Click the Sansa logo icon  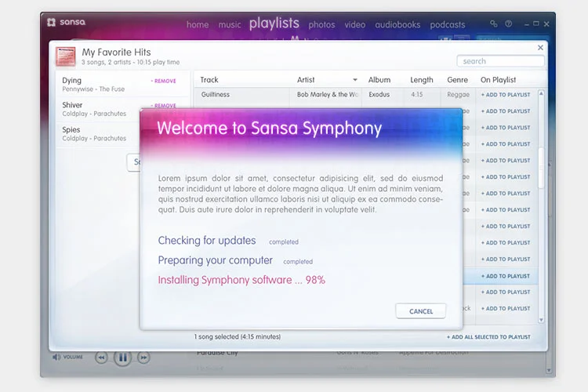(52, 22)
